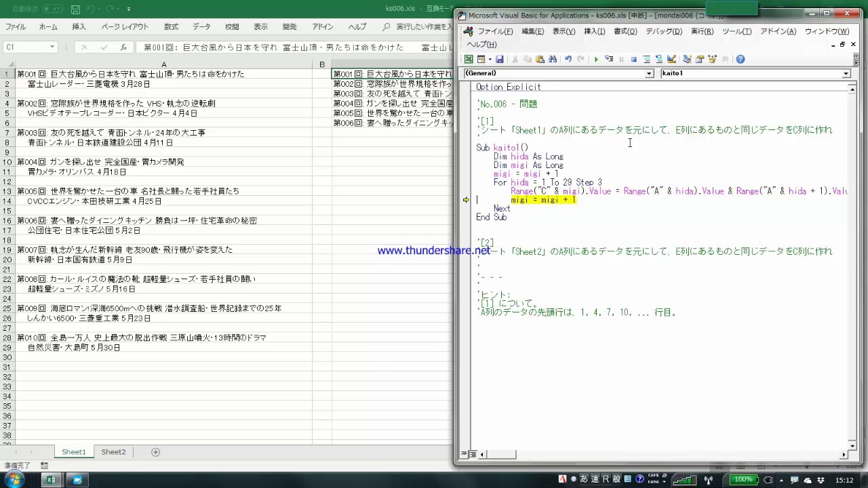Toggle the AutoSave switch in Excel title bar
Viewport: 868px width, 488px height.
[52, 9]
